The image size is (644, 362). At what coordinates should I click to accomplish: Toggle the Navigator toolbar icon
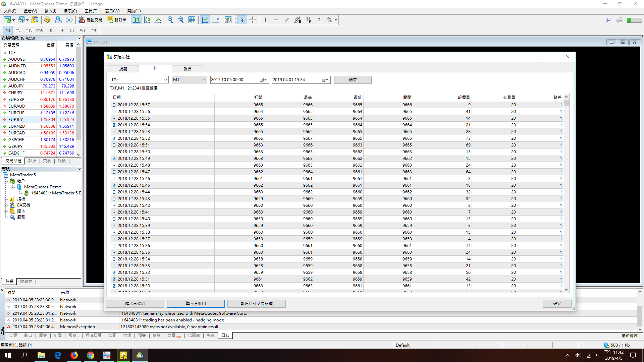(58, 20)
